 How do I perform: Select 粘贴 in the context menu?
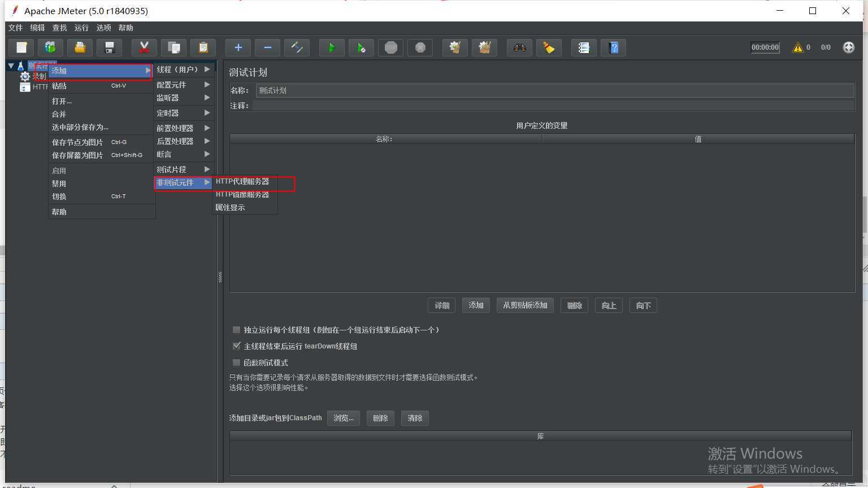point(101,86)
